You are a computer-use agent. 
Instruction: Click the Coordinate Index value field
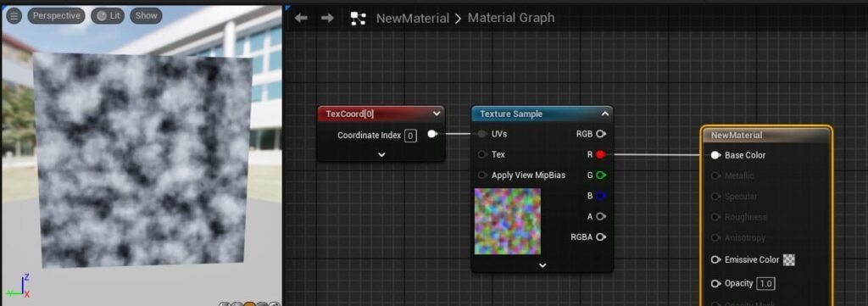pos(410,136)
